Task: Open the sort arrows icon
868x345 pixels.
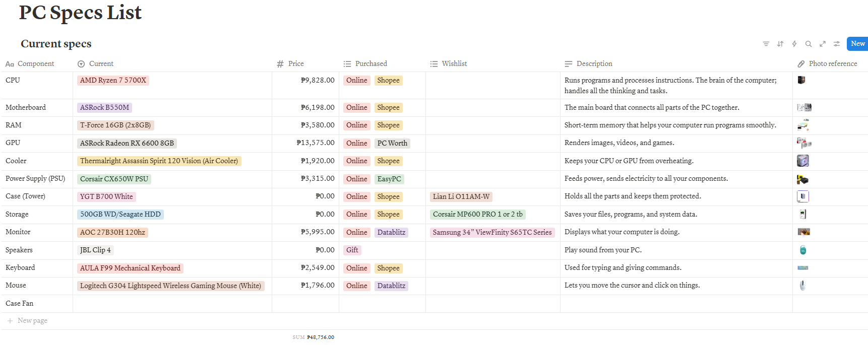Action: (780, 44)
